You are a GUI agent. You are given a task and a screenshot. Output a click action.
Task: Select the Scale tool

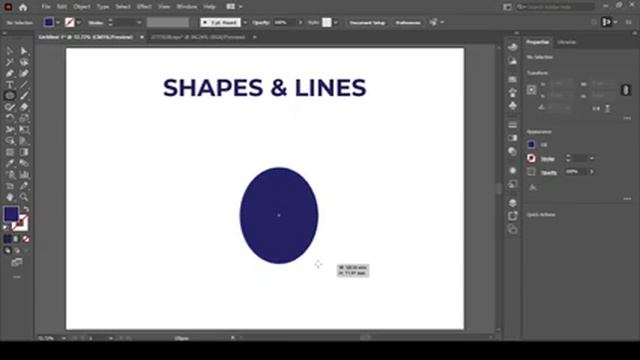coord(24,118)
